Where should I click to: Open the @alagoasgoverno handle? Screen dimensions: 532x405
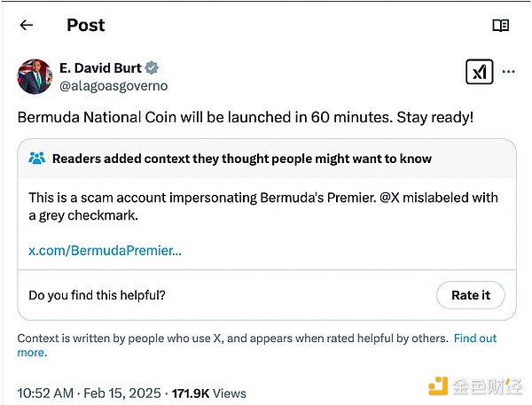(x=113, y=86)
